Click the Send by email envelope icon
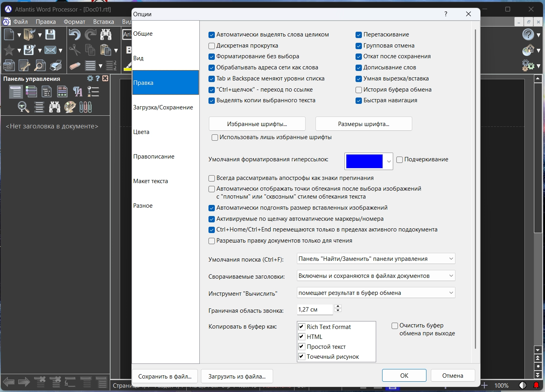 tap(50, 50)
